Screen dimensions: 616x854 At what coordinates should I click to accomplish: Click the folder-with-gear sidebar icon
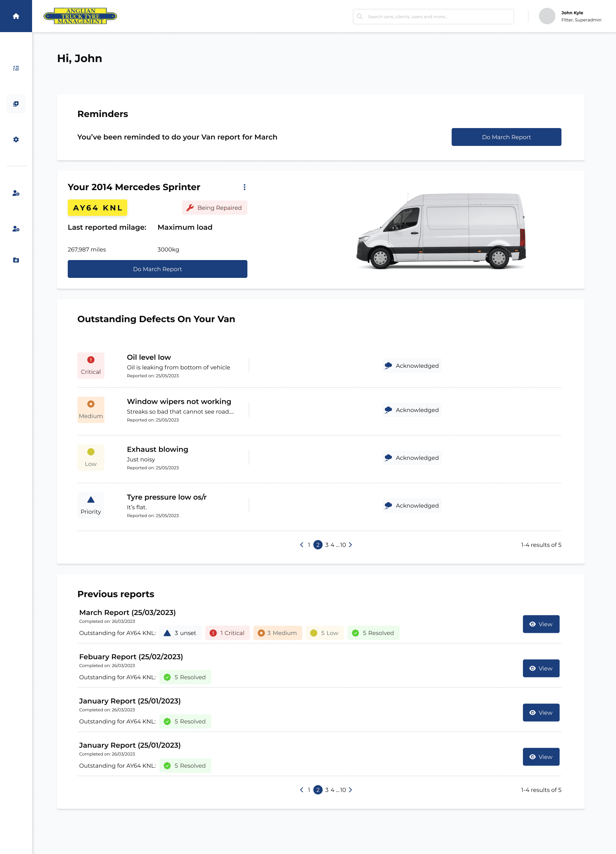[16, 260]
